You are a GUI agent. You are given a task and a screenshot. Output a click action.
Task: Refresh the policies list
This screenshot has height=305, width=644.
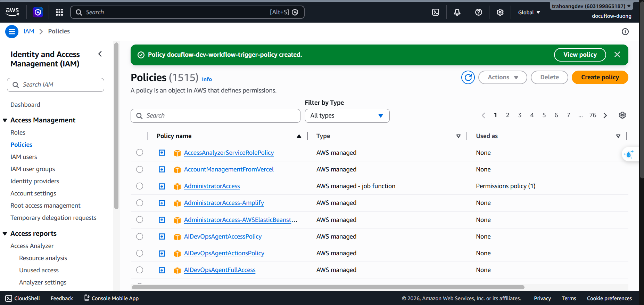coord(468,77)
